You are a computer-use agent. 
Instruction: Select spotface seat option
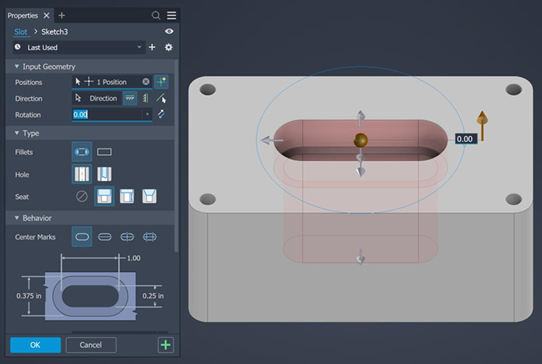[x=127, y=196]
